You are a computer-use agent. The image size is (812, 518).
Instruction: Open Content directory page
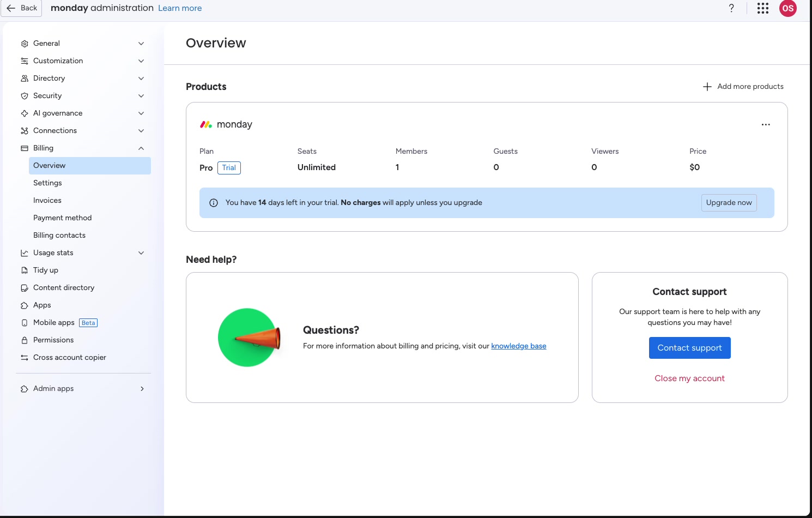[83, 288]
